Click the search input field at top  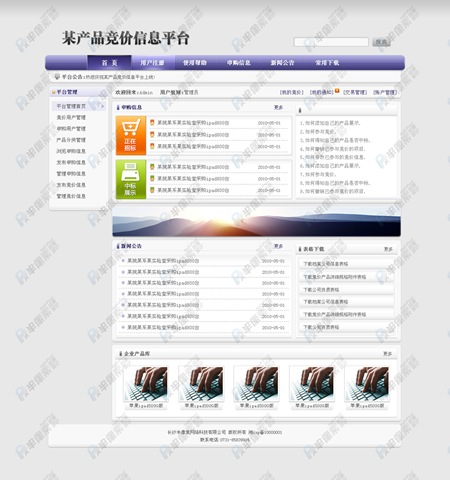click(331, 42)
